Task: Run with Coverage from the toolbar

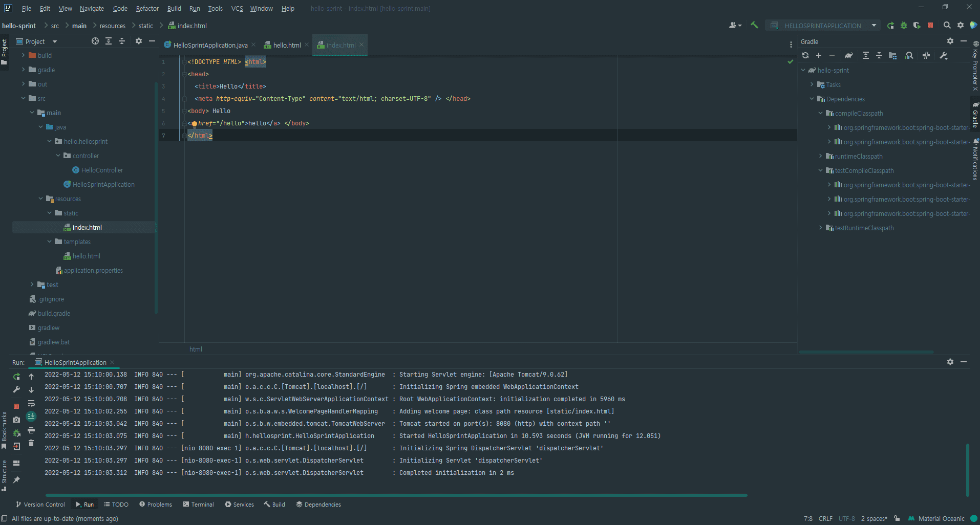Action: (x=917, y=25)
